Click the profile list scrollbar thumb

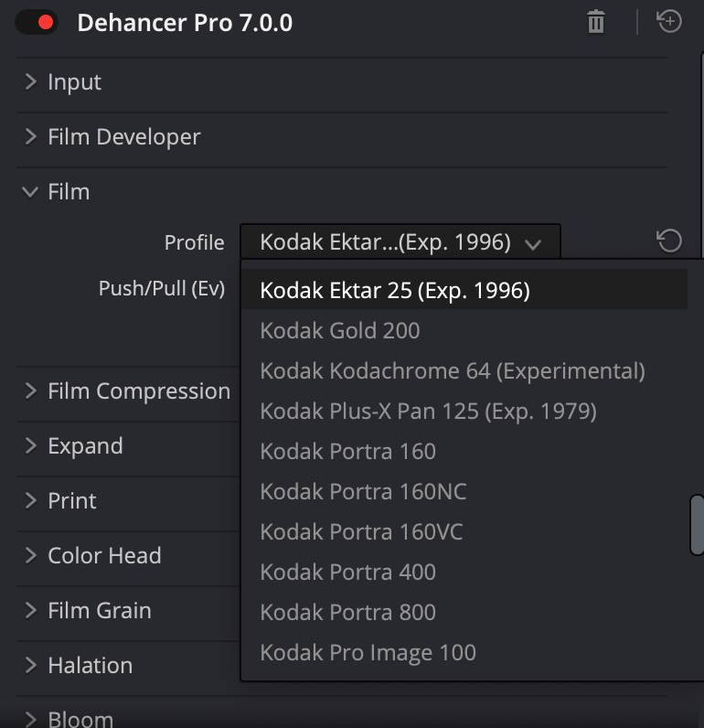[x=697, y=525]
